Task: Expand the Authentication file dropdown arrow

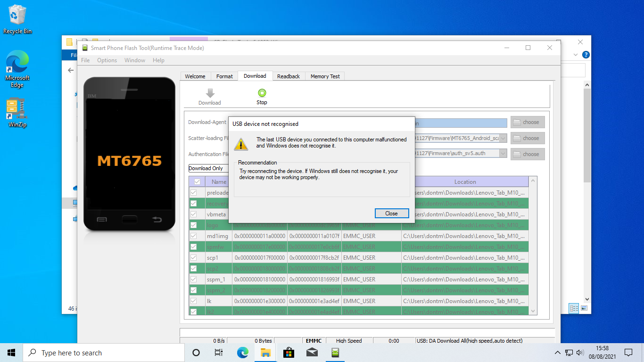Action: click(x=503, y=153)
